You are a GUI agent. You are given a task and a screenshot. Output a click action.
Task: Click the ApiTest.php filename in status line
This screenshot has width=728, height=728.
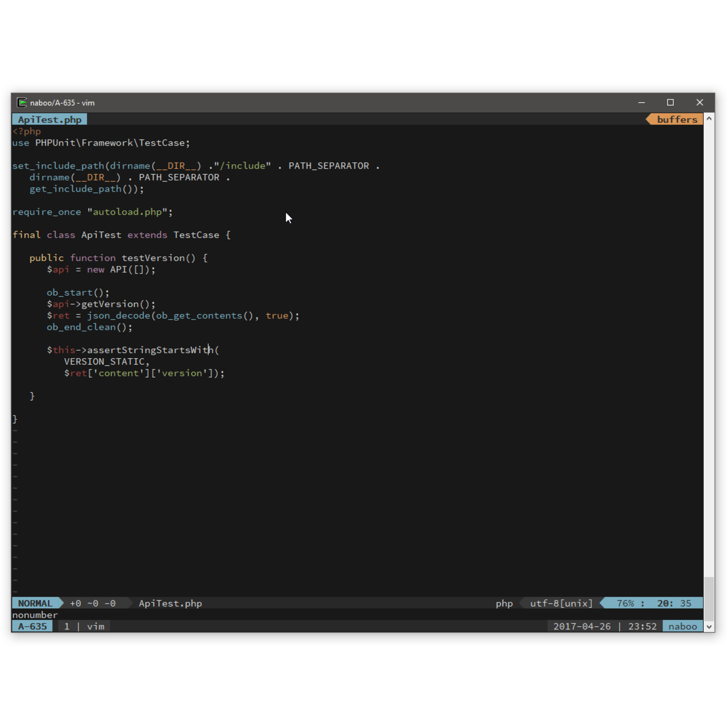(x=170, y=603)
